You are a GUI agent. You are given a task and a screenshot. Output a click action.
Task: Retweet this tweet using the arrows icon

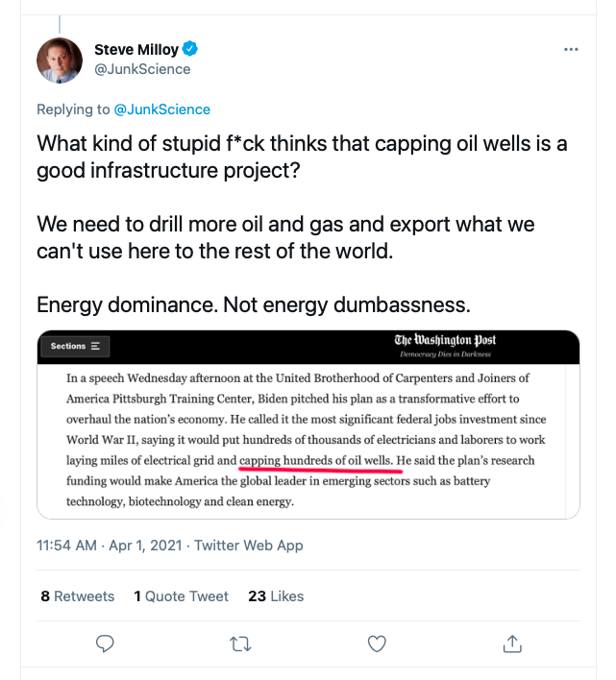pyautogui.click(x=242, y=643)
